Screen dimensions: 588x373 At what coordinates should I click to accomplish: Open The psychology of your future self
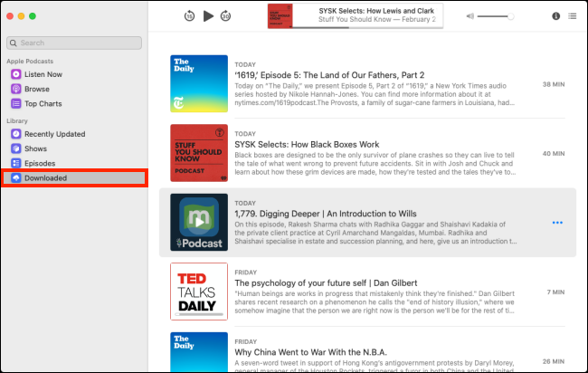click(326, 283)
